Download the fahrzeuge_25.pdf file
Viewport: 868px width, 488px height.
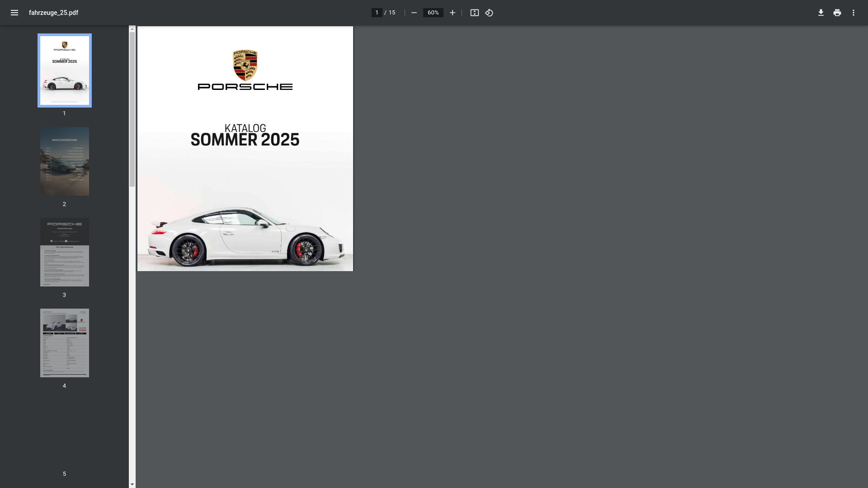(821, 13)
